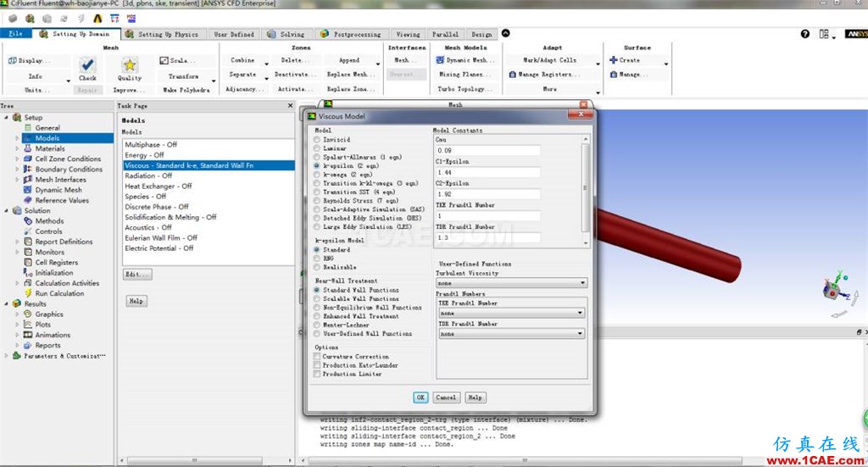
Task: Switch to Parallel tab
Action: pos(445,34)
